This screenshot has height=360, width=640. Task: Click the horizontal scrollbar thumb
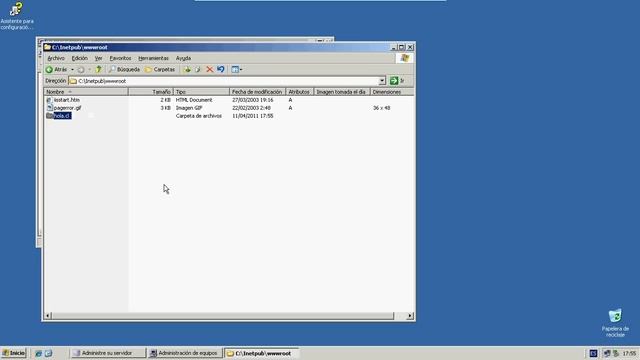point(223,316)
